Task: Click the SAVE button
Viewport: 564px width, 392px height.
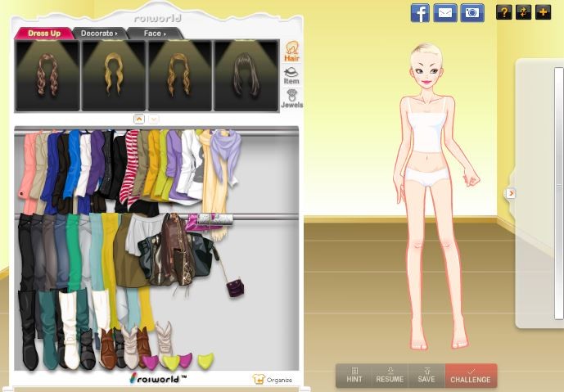Action: [x=426, y=376]
